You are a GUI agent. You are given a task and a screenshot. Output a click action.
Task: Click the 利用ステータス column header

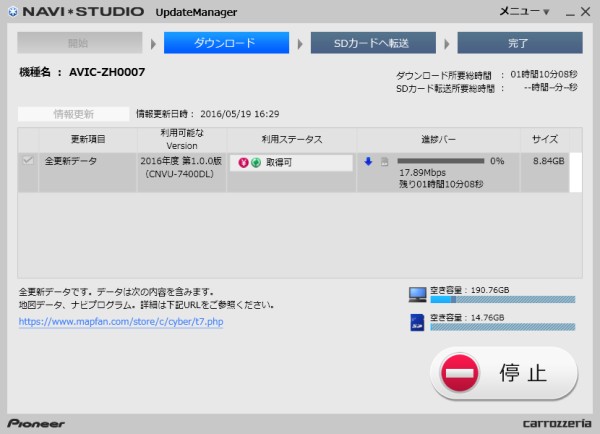tap(292, 139)
